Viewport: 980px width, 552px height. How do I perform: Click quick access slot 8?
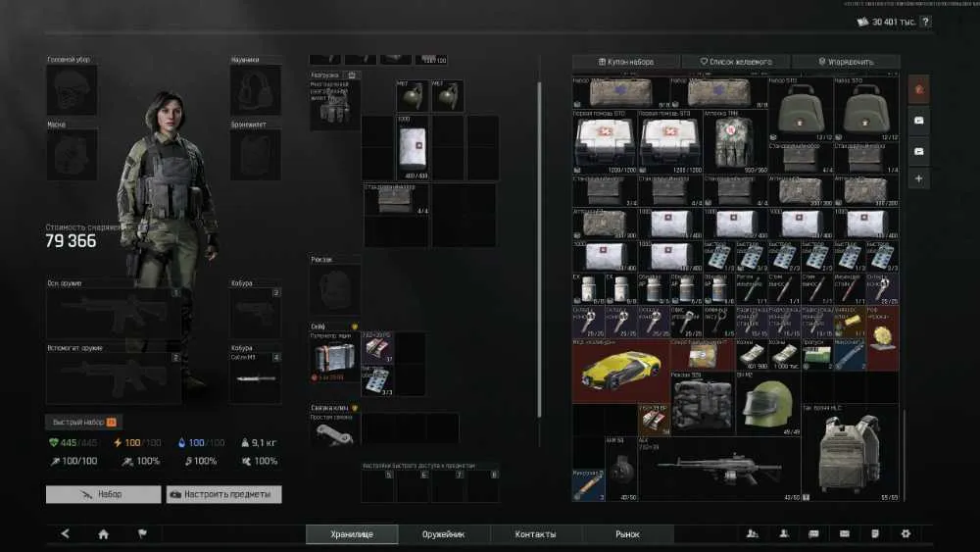click(483, 485)
